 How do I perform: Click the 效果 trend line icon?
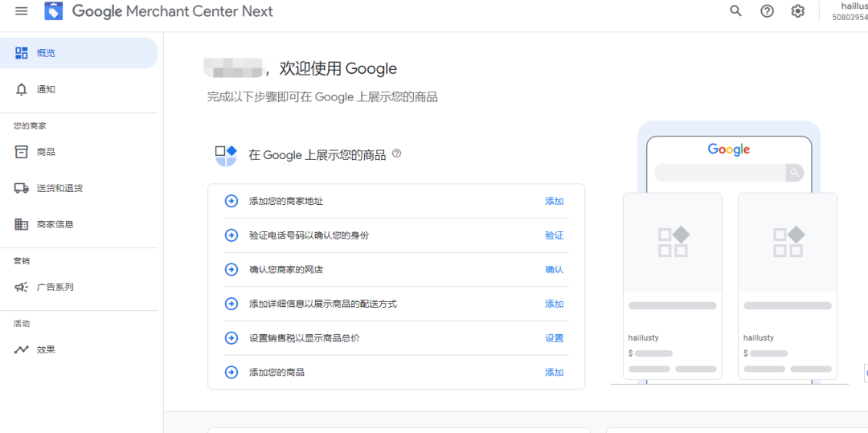[x=22, y=349]
